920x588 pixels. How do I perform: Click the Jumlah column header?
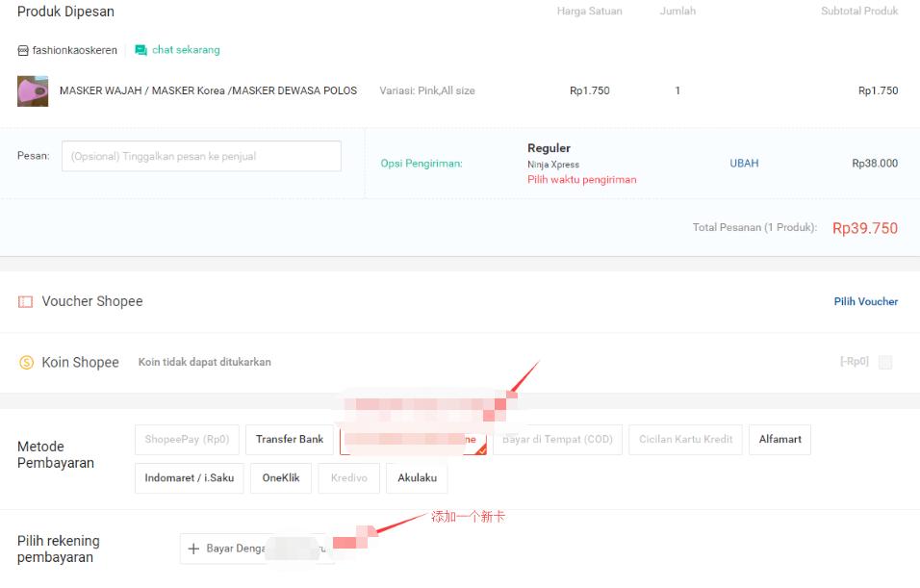tap(677, 12)
